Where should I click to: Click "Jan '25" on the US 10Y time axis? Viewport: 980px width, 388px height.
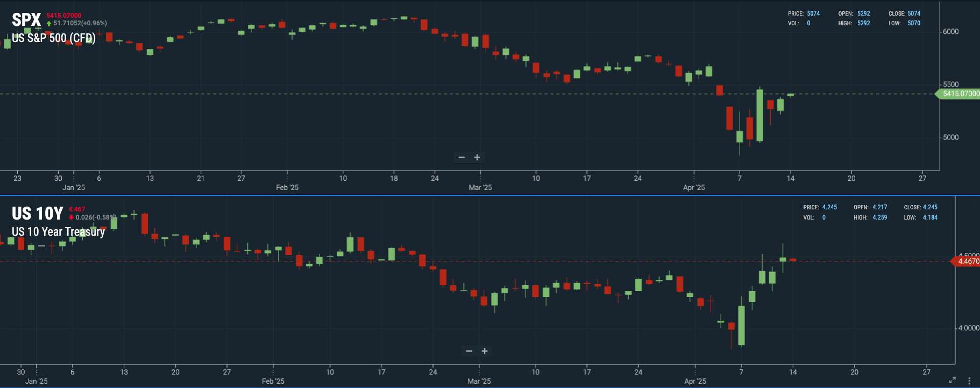pyautogui.click(x=37, y=381)
